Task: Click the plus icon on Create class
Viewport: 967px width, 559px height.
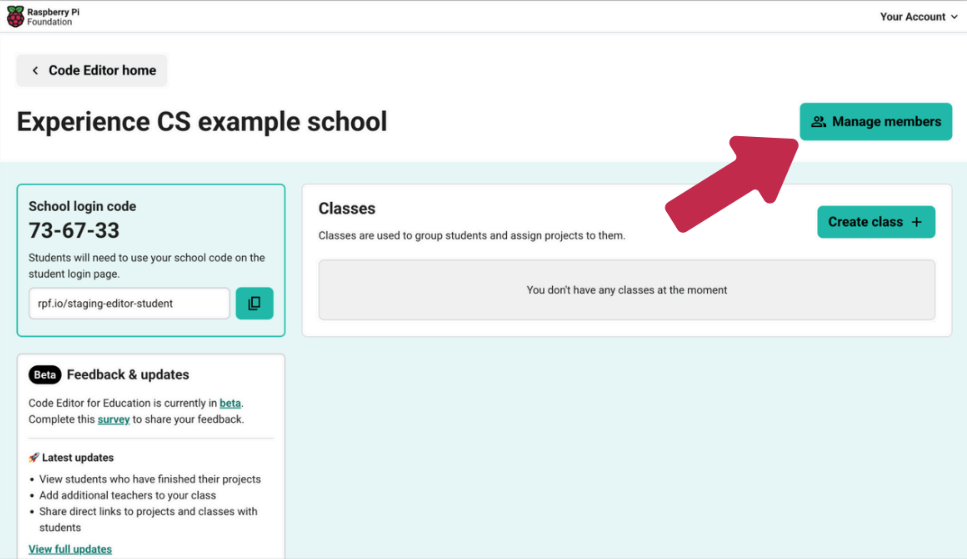Action: tap(916, 222)
